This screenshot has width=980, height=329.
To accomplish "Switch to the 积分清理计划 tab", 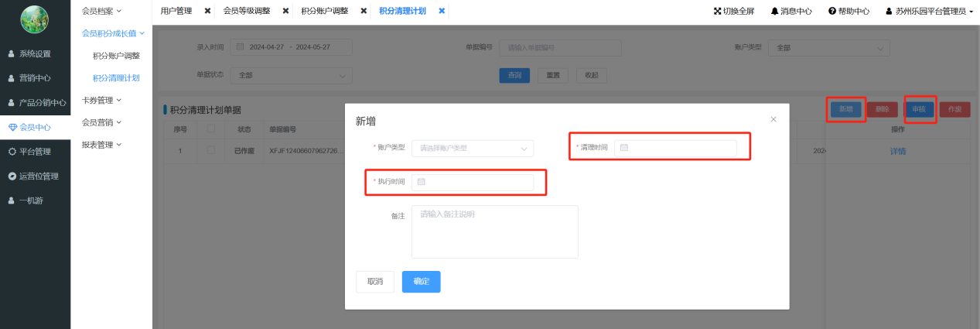I will click(x=402, y=11).
